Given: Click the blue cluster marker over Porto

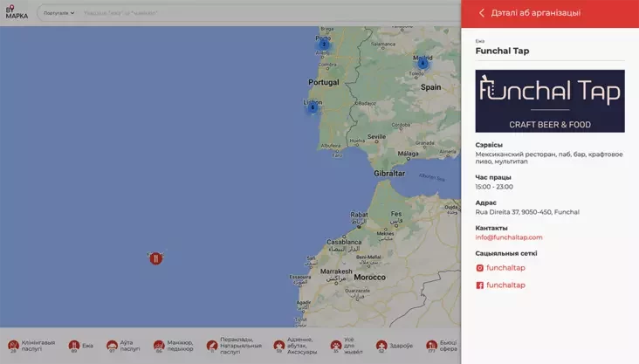Looking at the screenshot, I should (x=324, y=42).
